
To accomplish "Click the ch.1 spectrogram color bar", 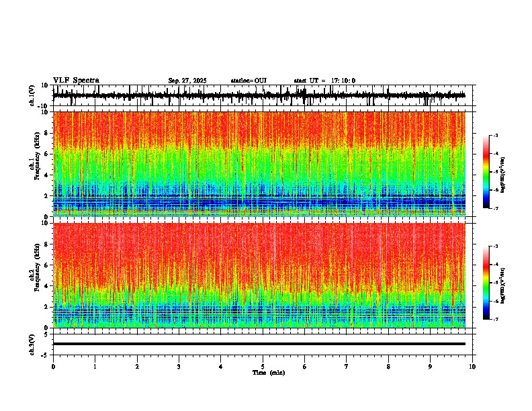I will pyautogui.click(x=486, y=172).
